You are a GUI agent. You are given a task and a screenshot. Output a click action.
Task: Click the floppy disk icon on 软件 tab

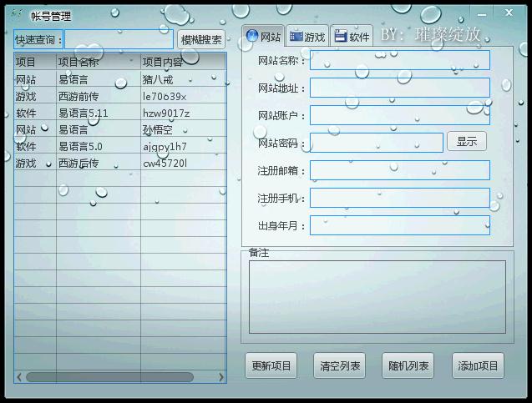(340, 36)
